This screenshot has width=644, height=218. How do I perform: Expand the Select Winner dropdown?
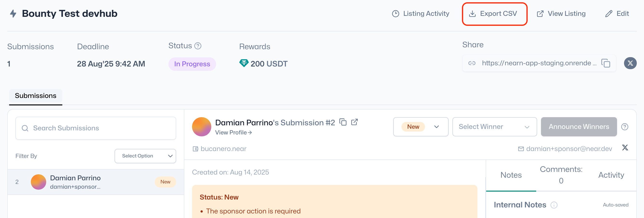pos(494,127)
